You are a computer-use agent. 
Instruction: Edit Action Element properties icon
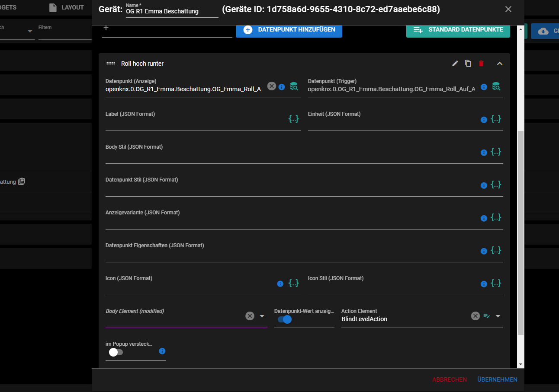[487, 316]
